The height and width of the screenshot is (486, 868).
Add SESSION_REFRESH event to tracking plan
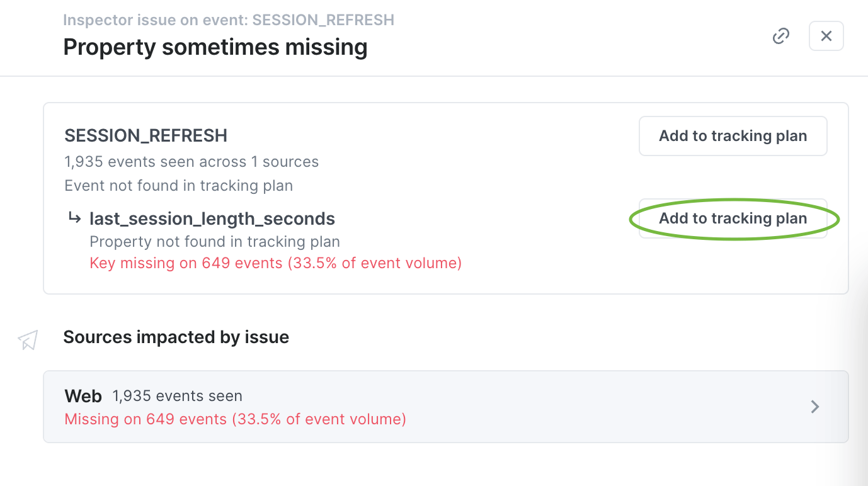733,136
